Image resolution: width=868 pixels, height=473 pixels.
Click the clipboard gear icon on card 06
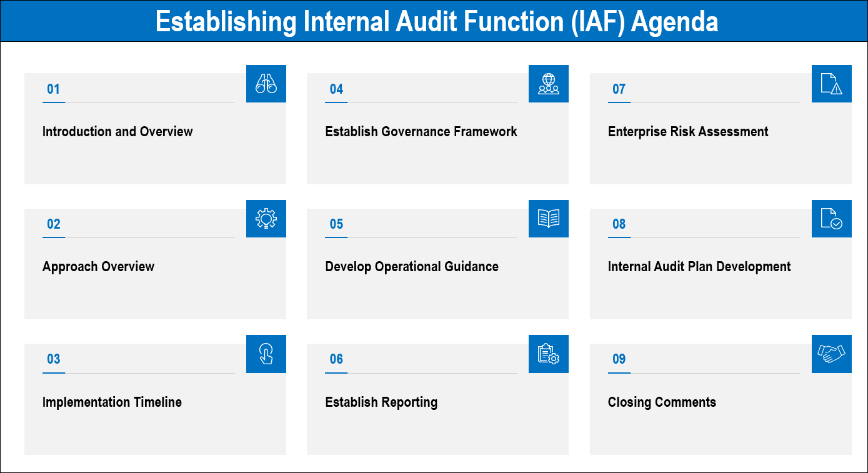[x=549, y=354]
